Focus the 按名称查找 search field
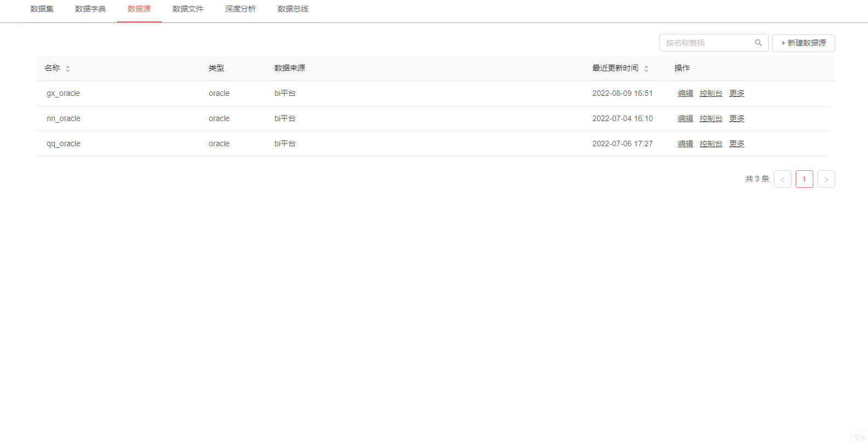868x442 pixels. click(706, 43)
